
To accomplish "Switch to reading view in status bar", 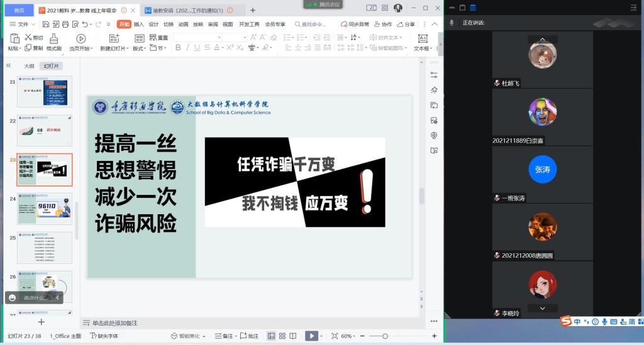I will tap(293, 336).
